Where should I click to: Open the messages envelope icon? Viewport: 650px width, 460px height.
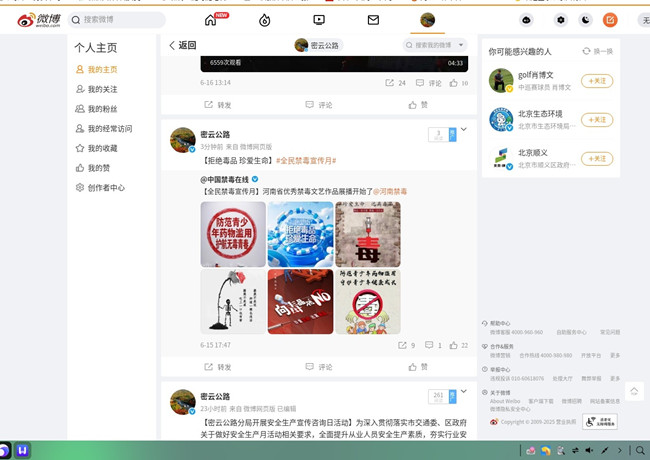click(373, 19)
